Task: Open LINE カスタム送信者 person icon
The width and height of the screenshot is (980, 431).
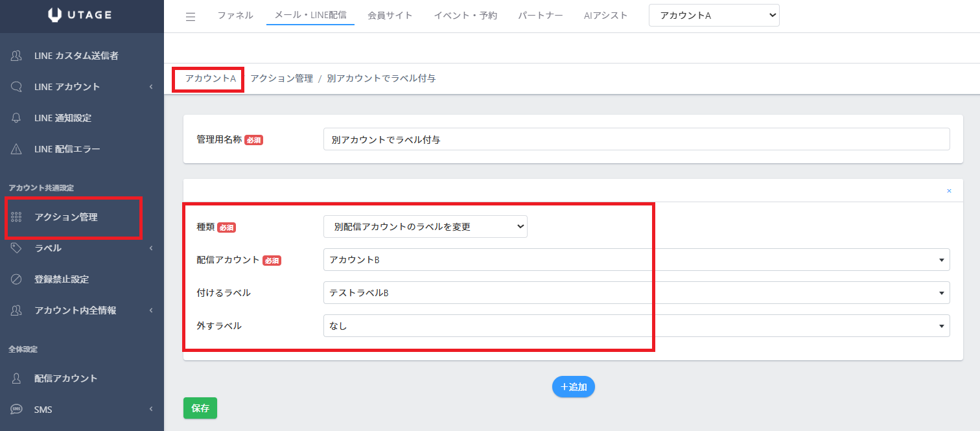Action: click(x=17, y=56)
